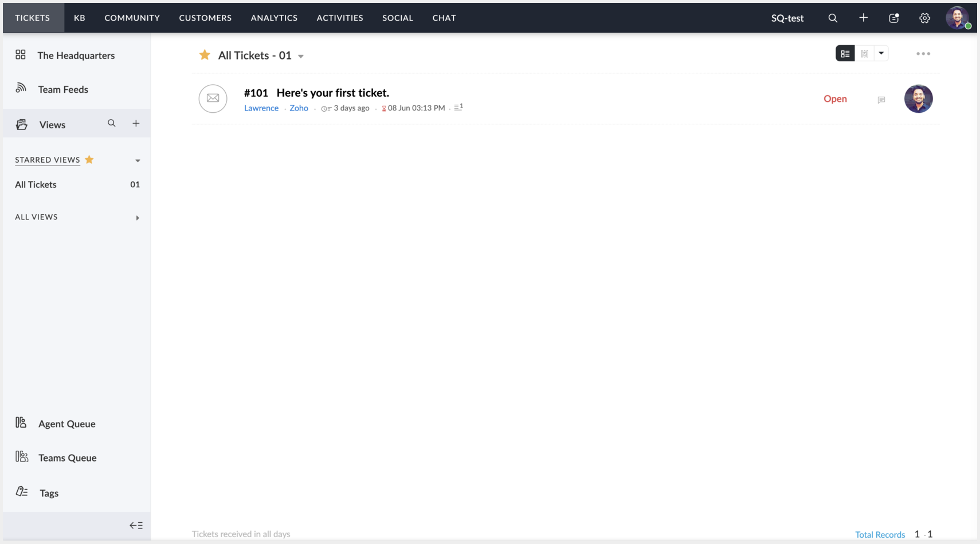The width and height of the screenshot is (980, 544).
Task: Open the notifications icon in top bar
Action: point(894,18)
